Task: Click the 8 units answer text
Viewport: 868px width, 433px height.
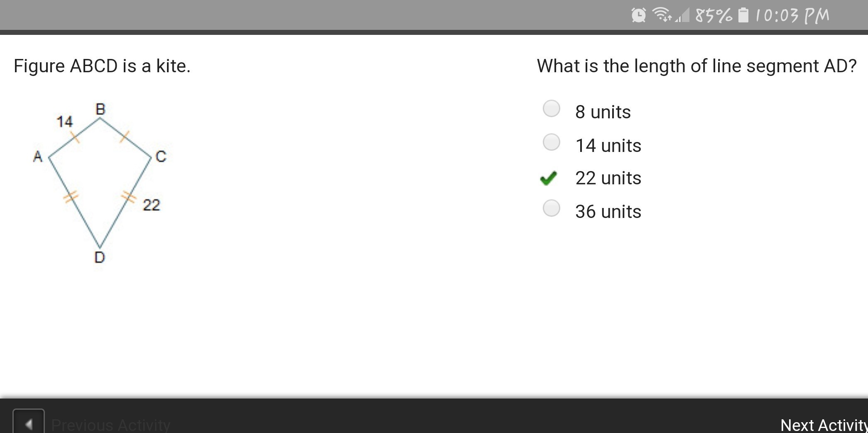Action: [603, 112]
